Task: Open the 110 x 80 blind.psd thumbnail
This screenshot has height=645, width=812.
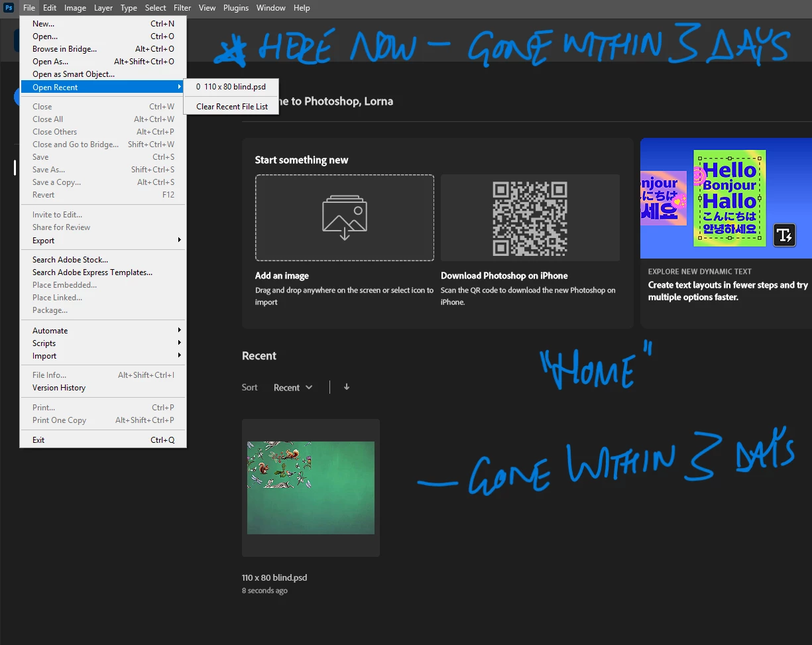Action: coord(311,488)
